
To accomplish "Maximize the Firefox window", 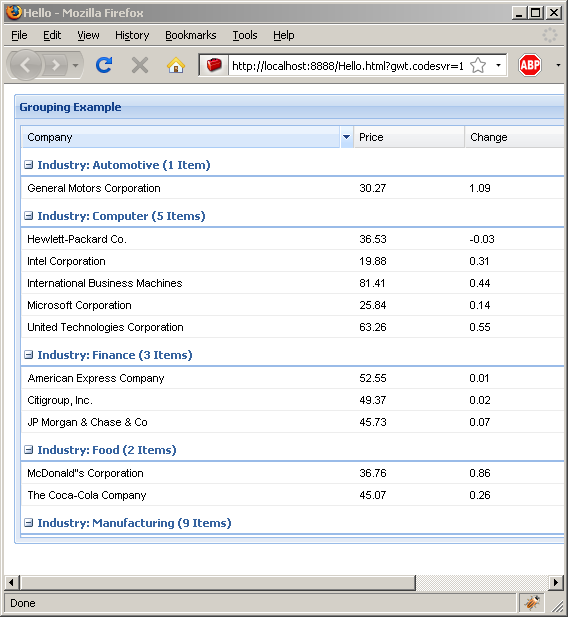I will point(536,13).
